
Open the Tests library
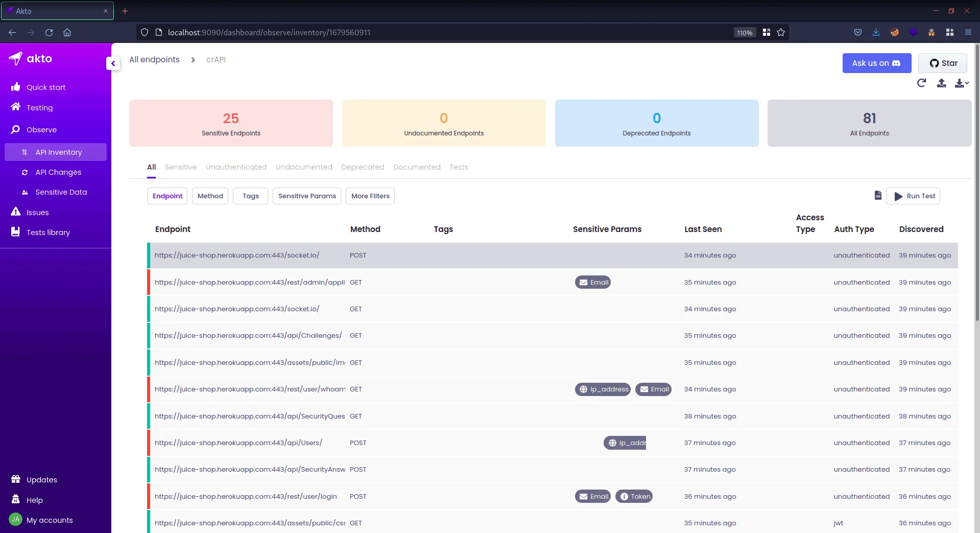pyautogui.click(x=48, y=232)
